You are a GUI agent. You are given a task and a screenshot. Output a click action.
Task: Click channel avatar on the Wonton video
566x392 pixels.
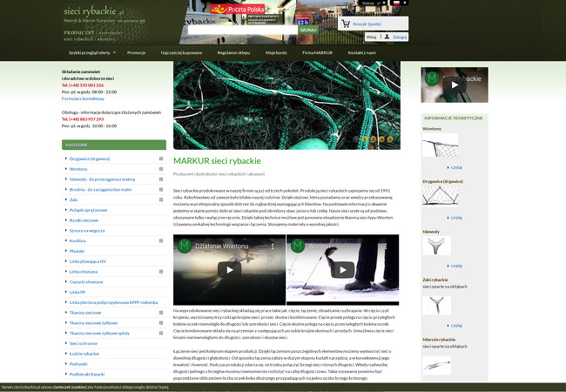[x=298, y=247]
